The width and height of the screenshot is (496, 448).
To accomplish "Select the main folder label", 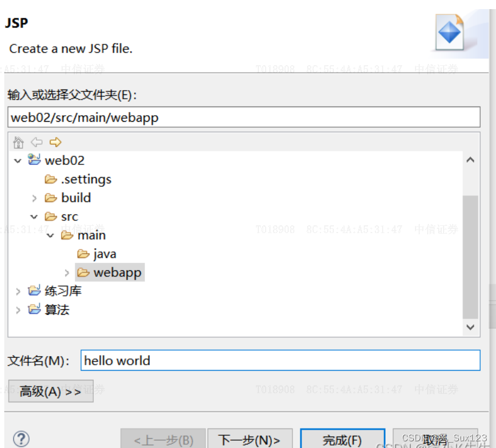I will pyautogui.click(x=92, y=236).
